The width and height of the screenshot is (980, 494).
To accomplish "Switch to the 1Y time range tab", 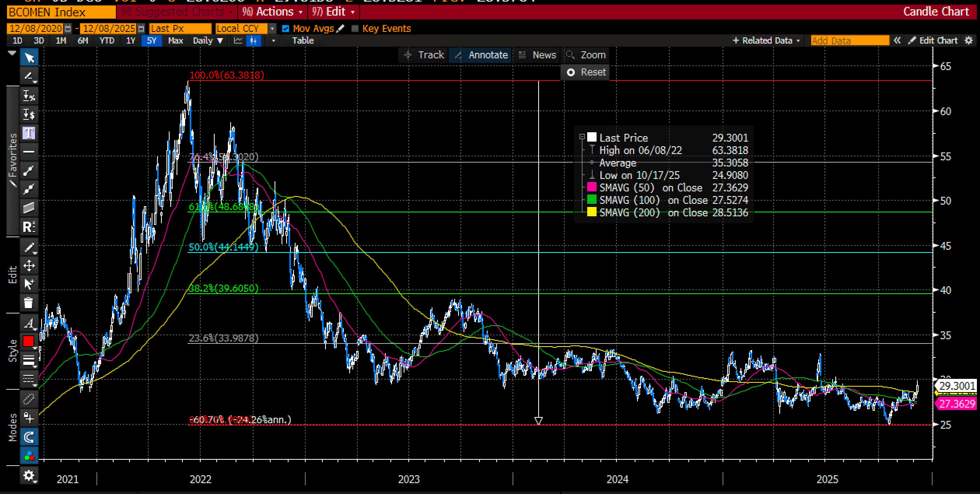I will 130,40.
